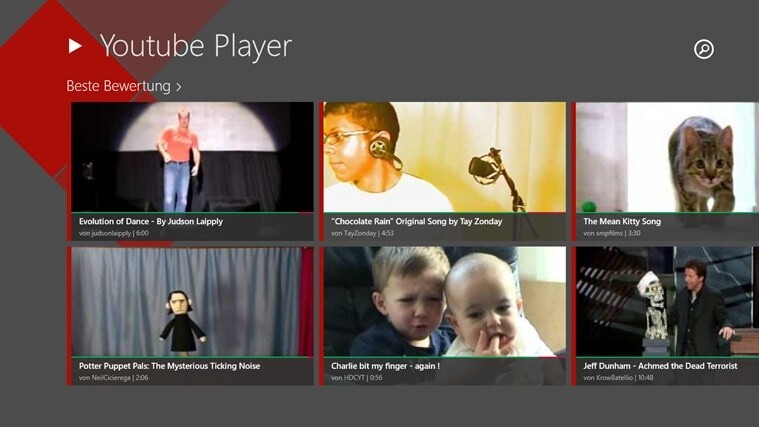Open Evolution of Dance video thumbnail
Screen dimensions: 759x427
click(x=192, y=157)
